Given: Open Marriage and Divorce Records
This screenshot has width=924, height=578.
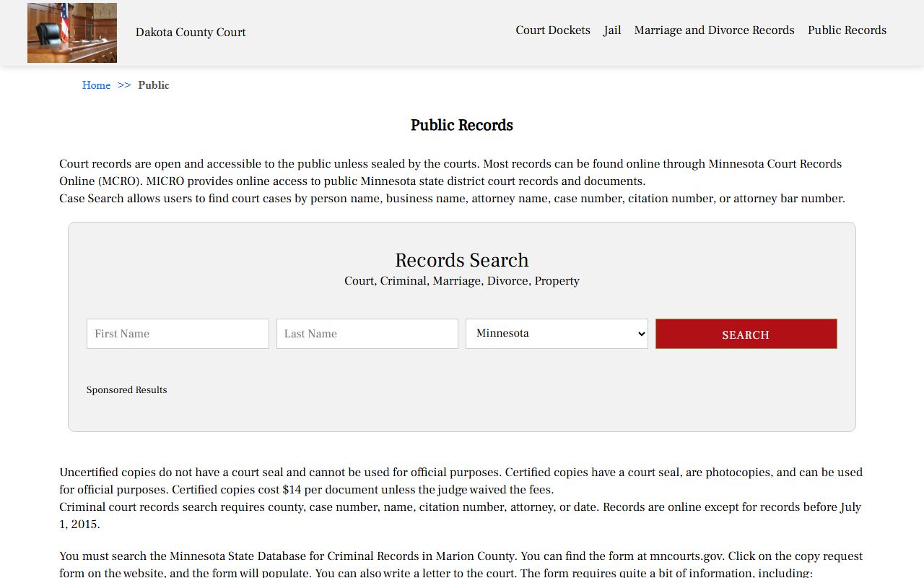Looking at the screenshot, I should pos(714,30).
